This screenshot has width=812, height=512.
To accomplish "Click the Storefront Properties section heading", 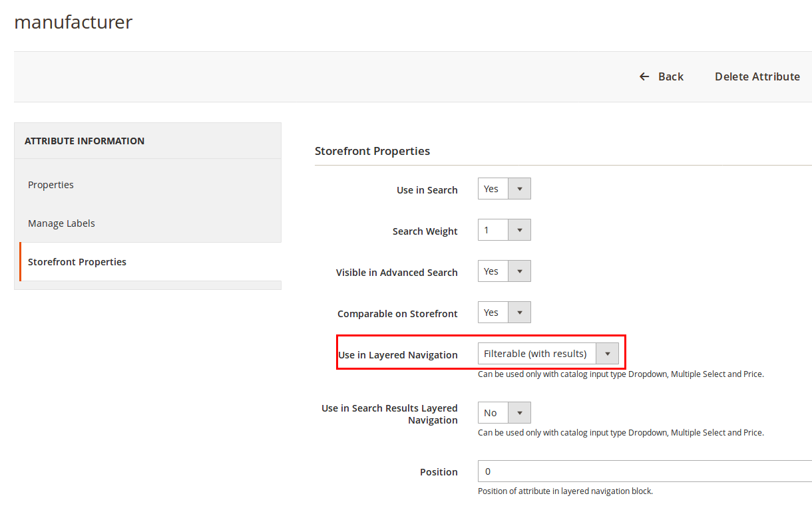I will (372, 151).
